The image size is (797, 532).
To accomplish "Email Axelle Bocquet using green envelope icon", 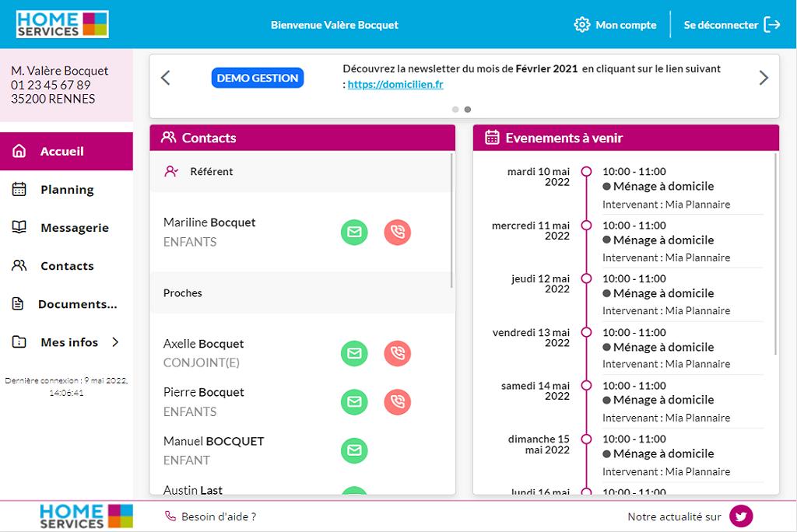I will click(354, 353).
